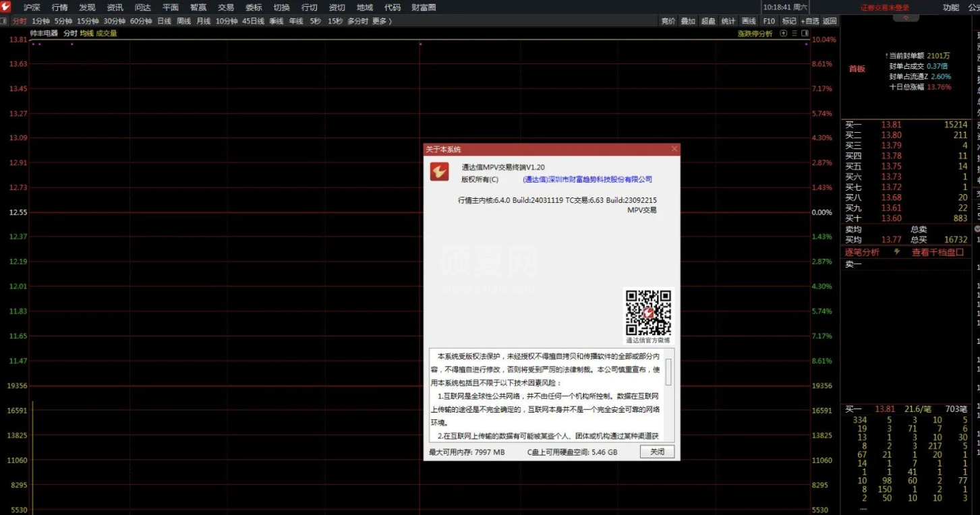Click the 叠加 toolbar button
Image resolution: width=980 pixels, height=515 pixels.
coord(688,21)
